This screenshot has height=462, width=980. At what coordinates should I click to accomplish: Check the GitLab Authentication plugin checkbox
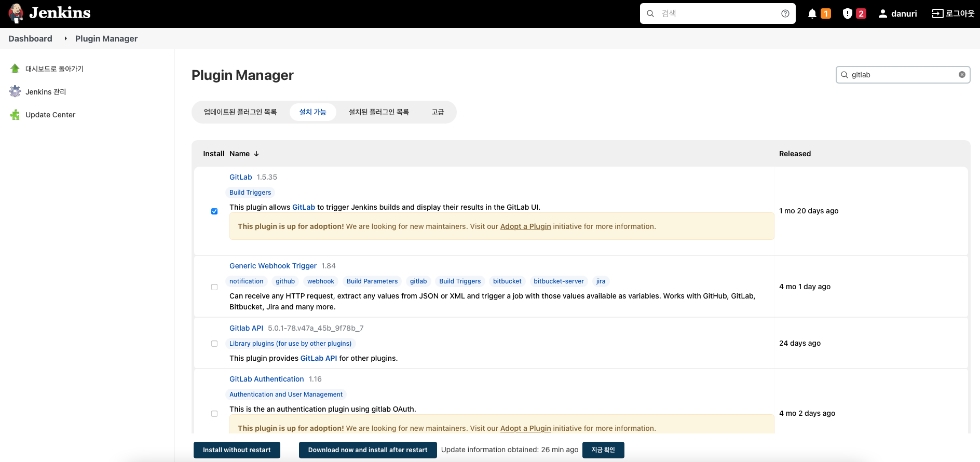tap(214, 414)
